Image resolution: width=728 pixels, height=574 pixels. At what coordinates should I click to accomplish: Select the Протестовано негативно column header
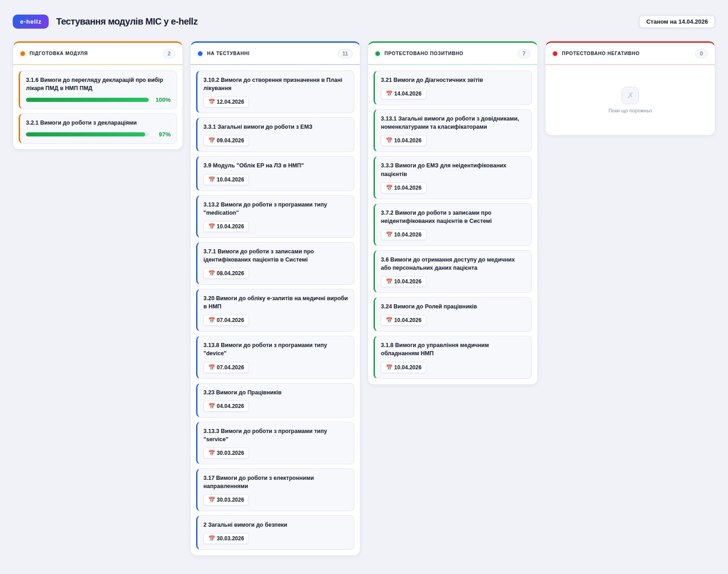[x=600, y=54]
